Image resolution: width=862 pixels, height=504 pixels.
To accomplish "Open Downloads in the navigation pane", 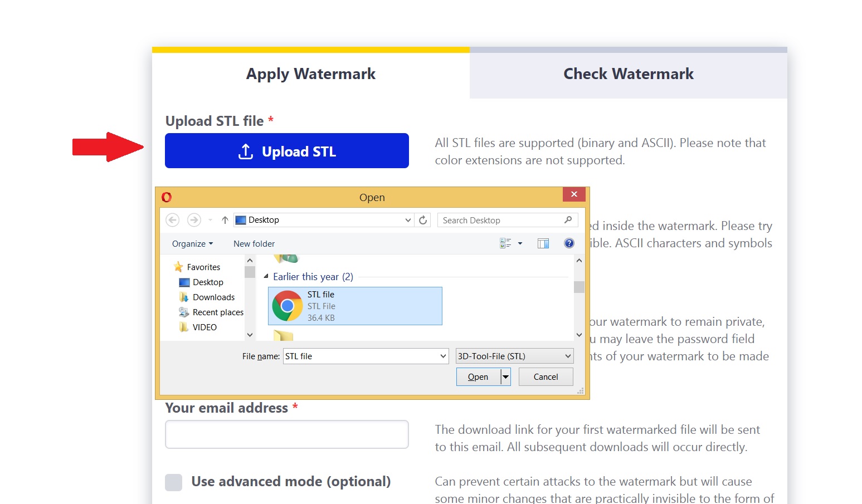I will [207, 297].
